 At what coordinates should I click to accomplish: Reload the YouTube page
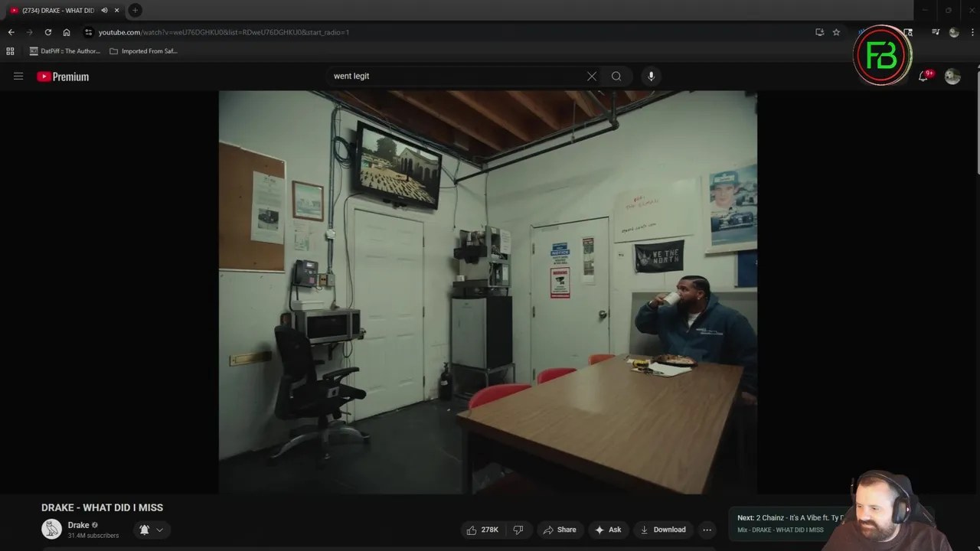click(48, 32)
